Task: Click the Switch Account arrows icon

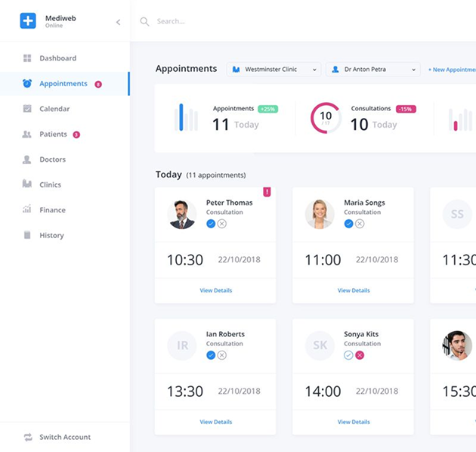Action: click(x=28, y=437)
